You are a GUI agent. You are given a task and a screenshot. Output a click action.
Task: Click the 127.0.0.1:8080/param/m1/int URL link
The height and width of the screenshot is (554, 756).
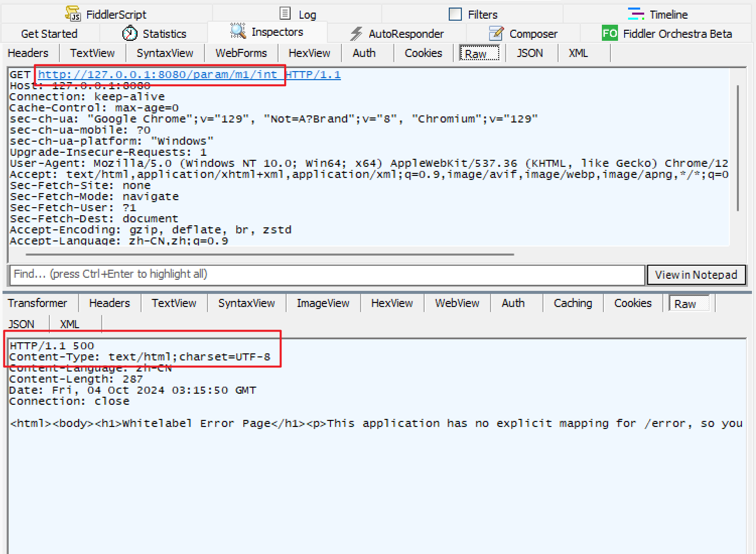[157, 75]
